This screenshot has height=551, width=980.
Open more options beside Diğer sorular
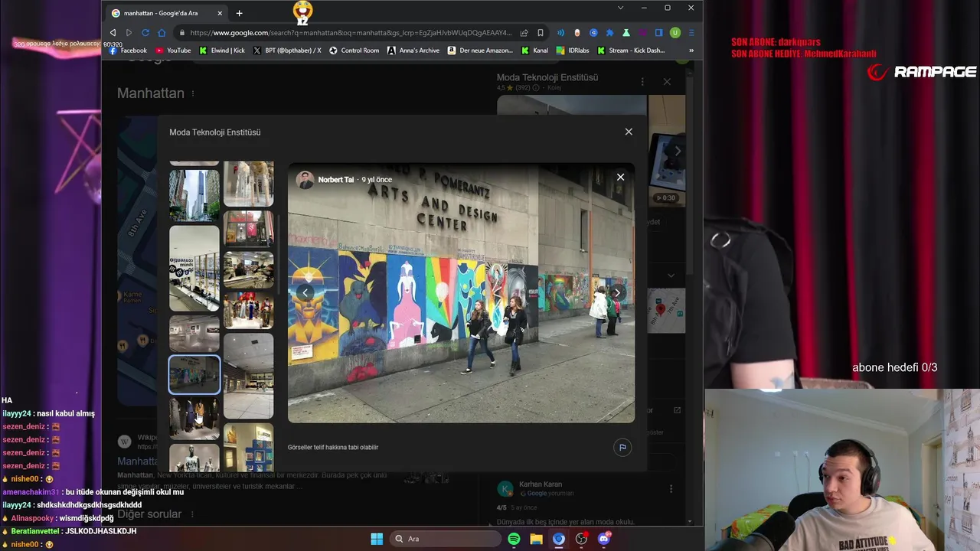(x=192, y=514)
